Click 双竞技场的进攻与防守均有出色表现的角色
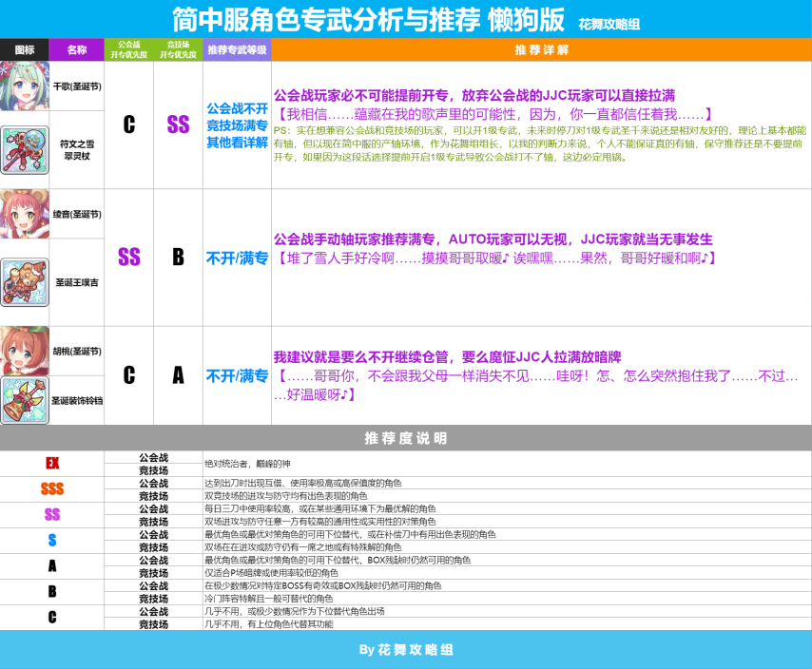This screenshot has width=812, height=669. click(286, 496)
